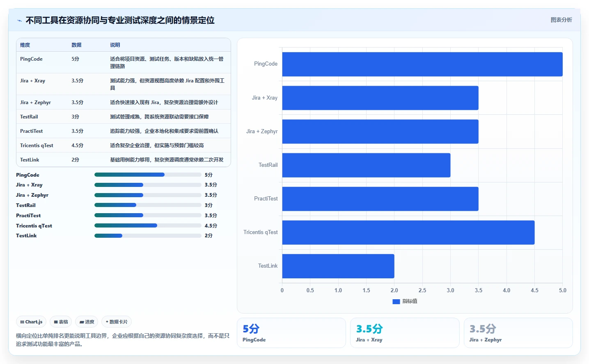Click the TestRail chart bar
The height and width of the screenshot is (364, 589).
coord(366,165)
